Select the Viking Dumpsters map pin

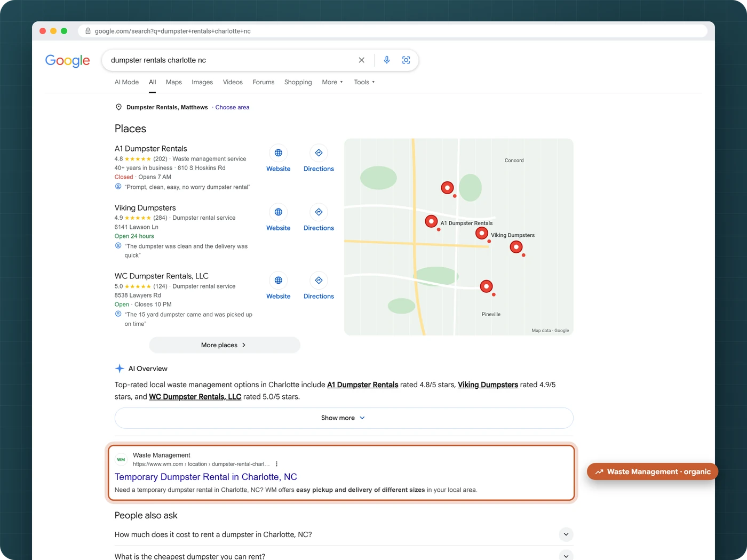482,233
